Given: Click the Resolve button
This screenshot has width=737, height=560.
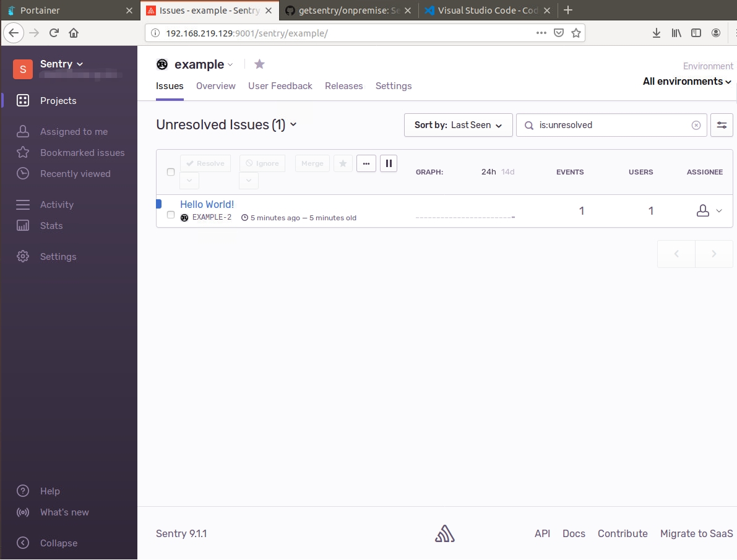Looking at the screenshot, I should tap(205, 163).
